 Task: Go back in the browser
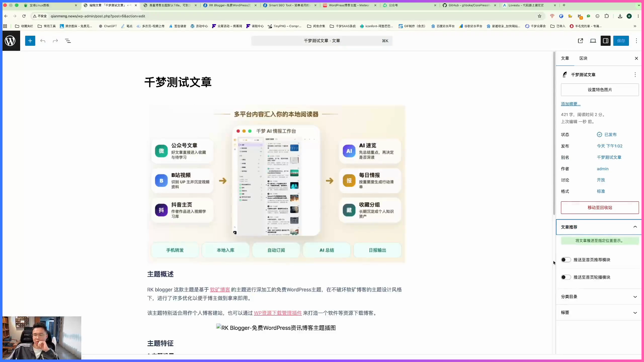click(x=6, y=16)
